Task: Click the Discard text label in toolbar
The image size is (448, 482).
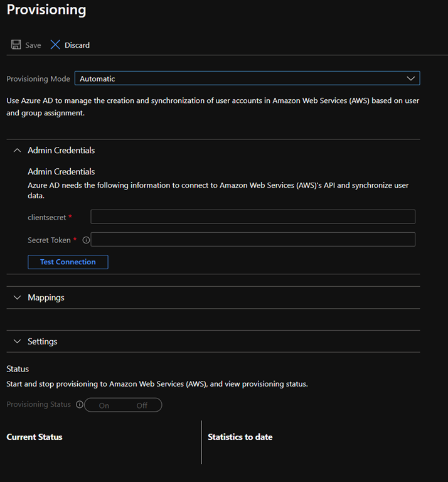Action: pyautogui.click(x=77, y=45)
